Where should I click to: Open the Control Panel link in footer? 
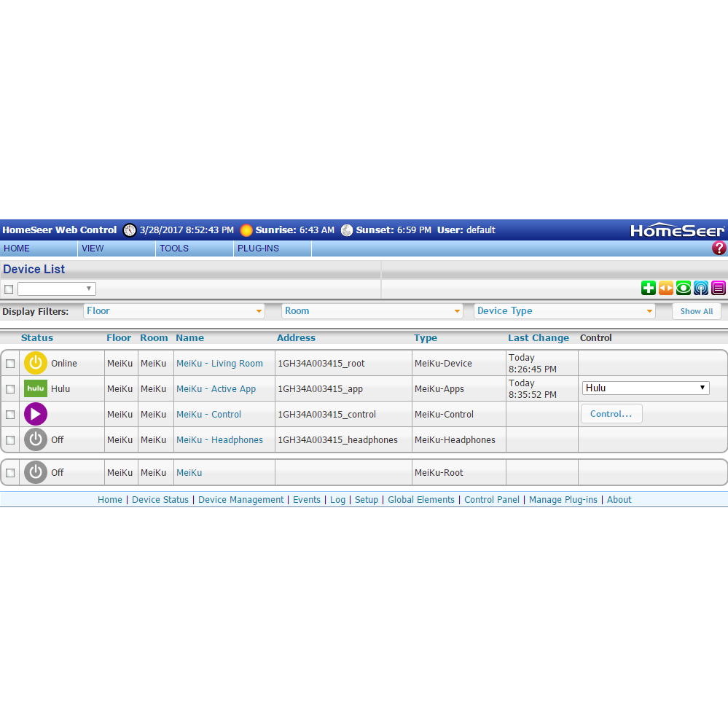(x=492, y=499)
